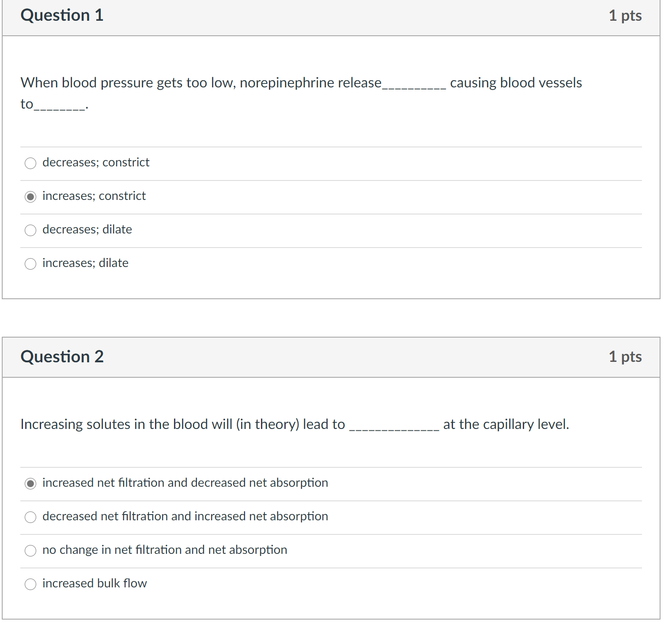This screenshot has width=672, height=624.
Task: Click the norepinephrine question prompt text
Action: 301,93
